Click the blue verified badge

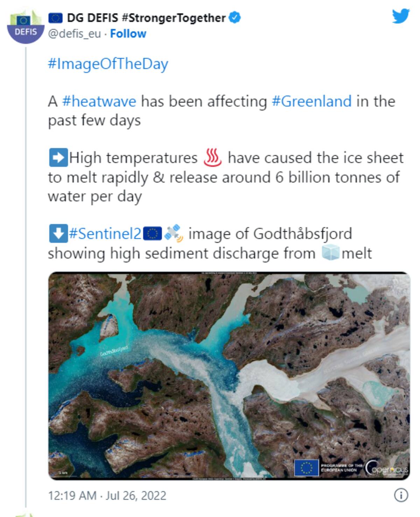234,18
